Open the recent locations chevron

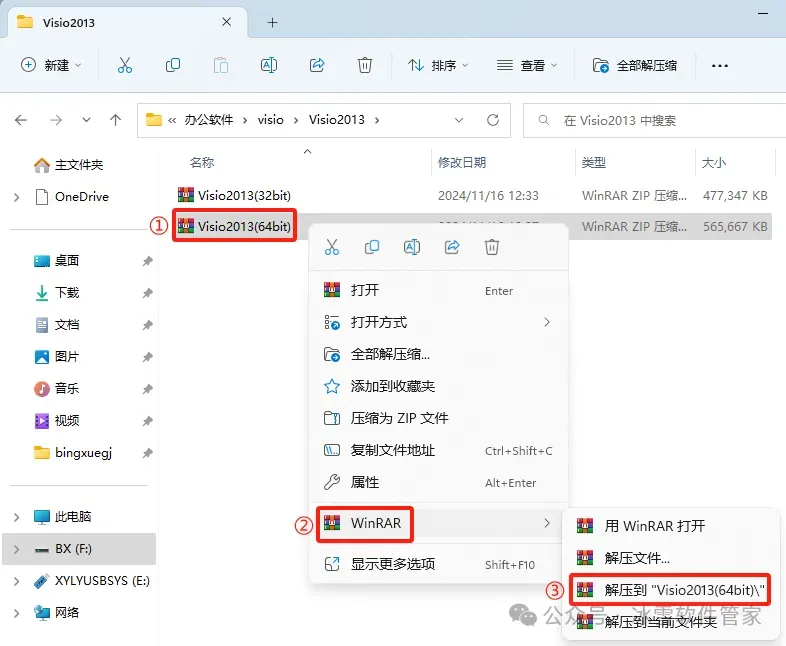[86, 120]
